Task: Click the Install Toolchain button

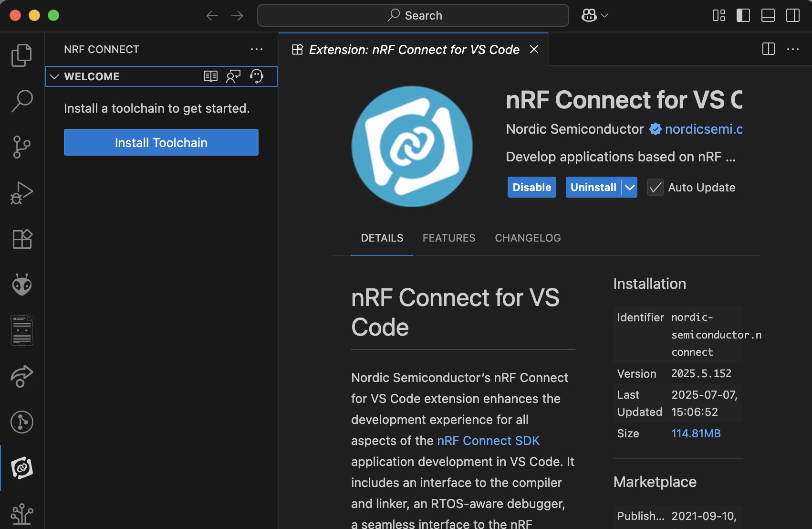Action: point(161,142)
